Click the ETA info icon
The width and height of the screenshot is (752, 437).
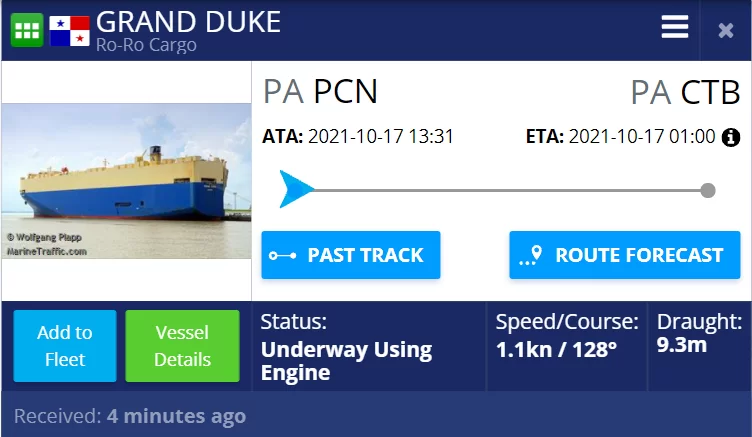[731, 137]
